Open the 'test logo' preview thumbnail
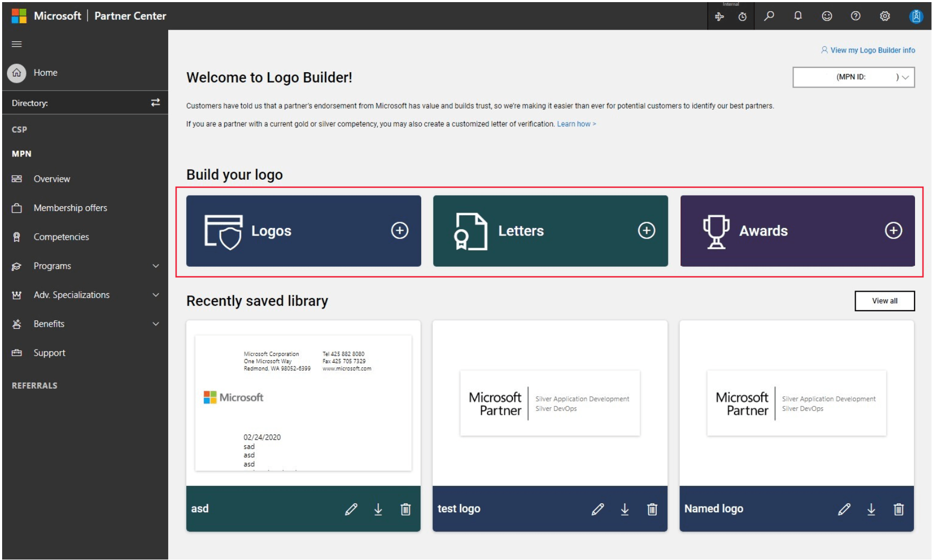The width and height of the screenshot is (932, 560). [x=550, y=403]
